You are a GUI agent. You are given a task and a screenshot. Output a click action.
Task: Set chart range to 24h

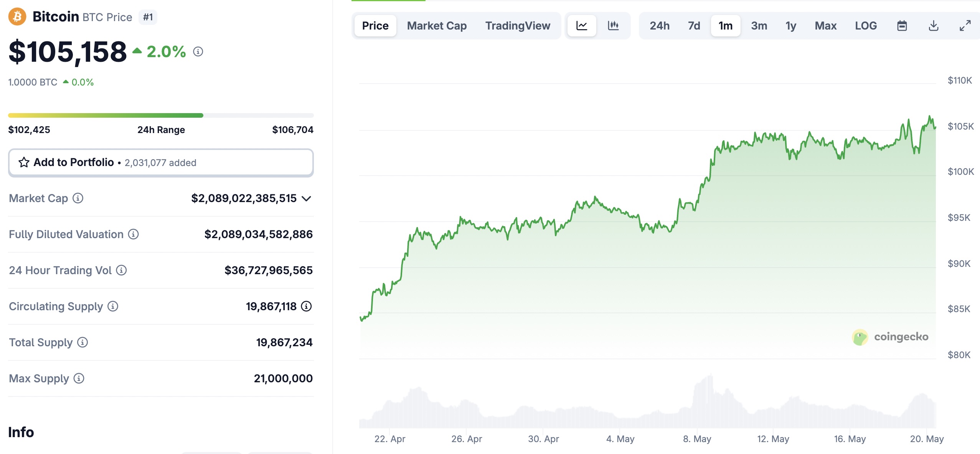tap(660, 26)
